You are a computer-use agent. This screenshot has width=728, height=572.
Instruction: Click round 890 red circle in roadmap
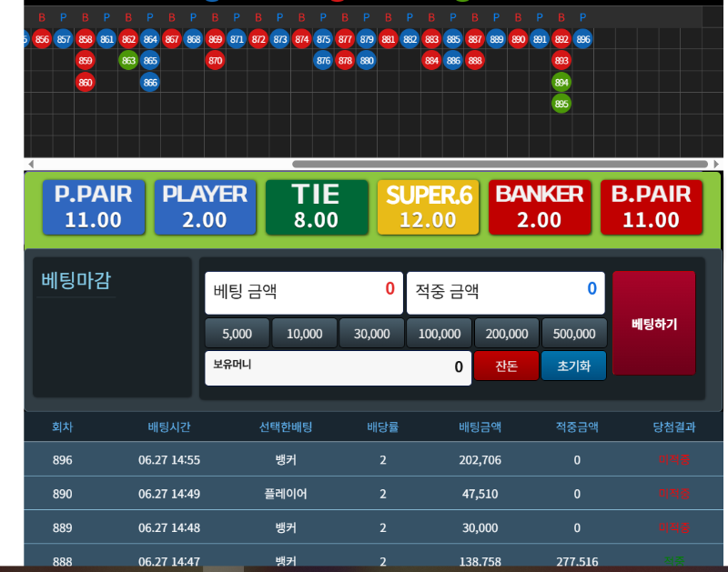coord(518,39)
